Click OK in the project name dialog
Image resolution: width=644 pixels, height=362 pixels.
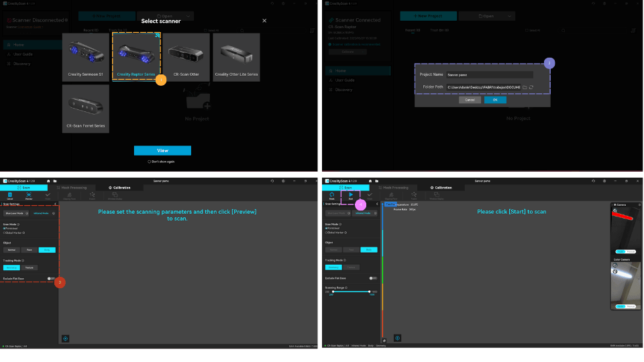[495, 100]
